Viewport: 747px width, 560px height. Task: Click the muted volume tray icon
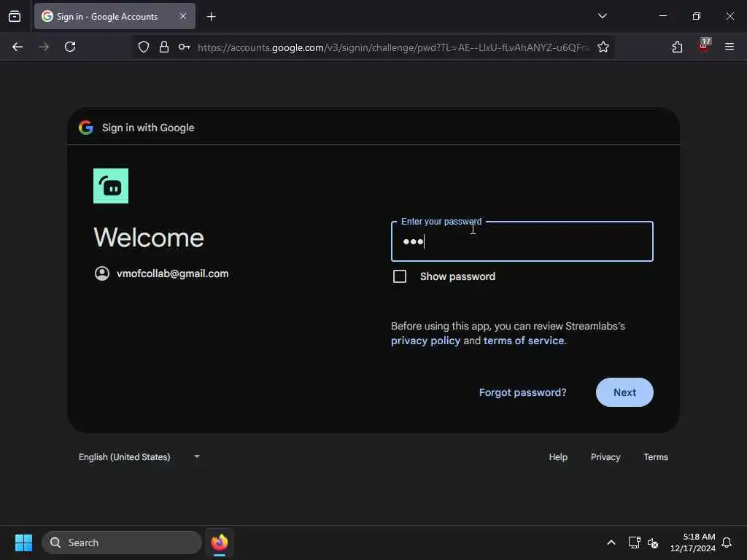653,542
